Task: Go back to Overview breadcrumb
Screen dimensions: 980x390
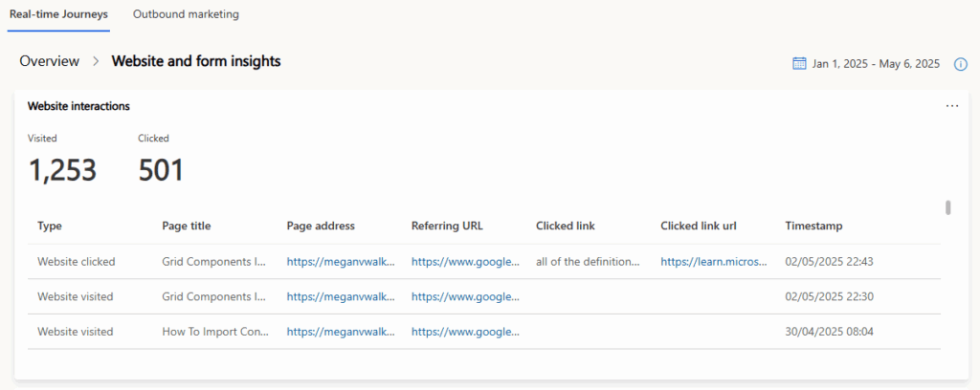Action: (x=49, y=61)
